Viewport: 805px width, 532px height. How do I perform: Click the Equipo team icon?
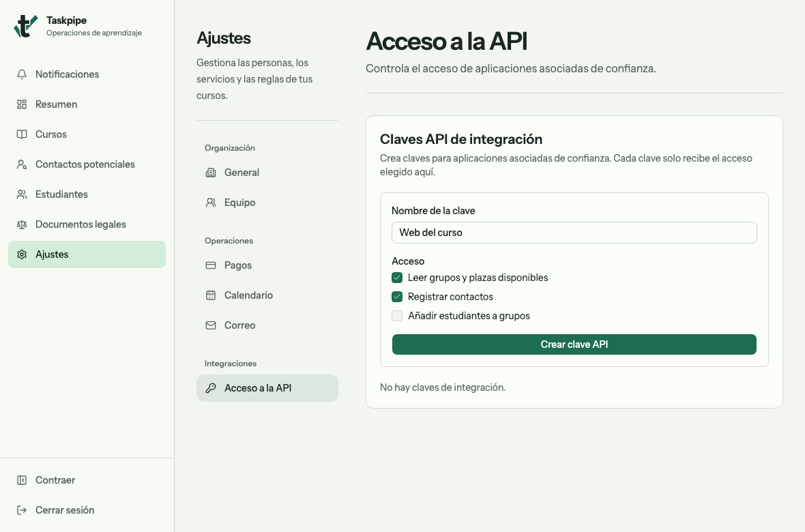(211, 203)
